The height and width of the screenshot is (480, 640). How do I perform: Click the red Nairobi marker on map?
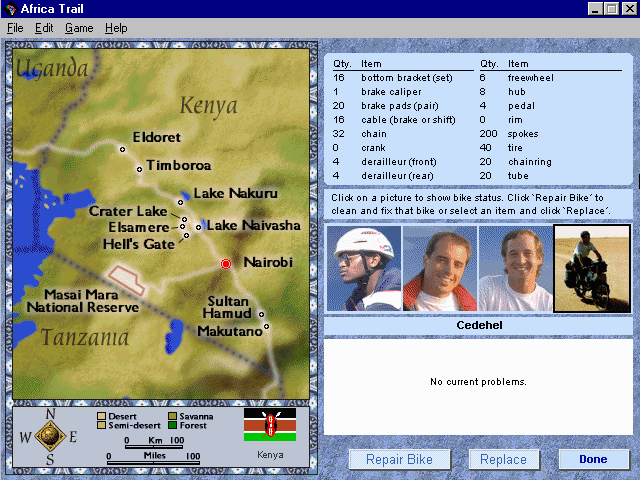pos(226,264)
